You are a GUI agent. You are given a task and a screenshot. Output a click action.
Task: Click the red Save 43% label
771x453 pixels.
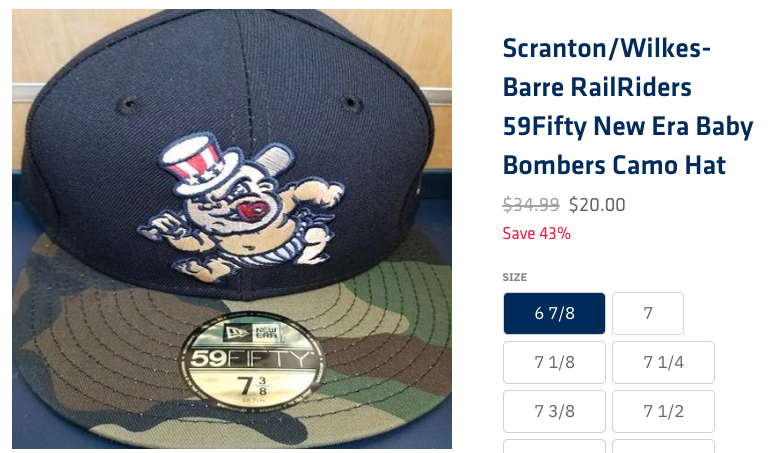(x=536, y=234)
